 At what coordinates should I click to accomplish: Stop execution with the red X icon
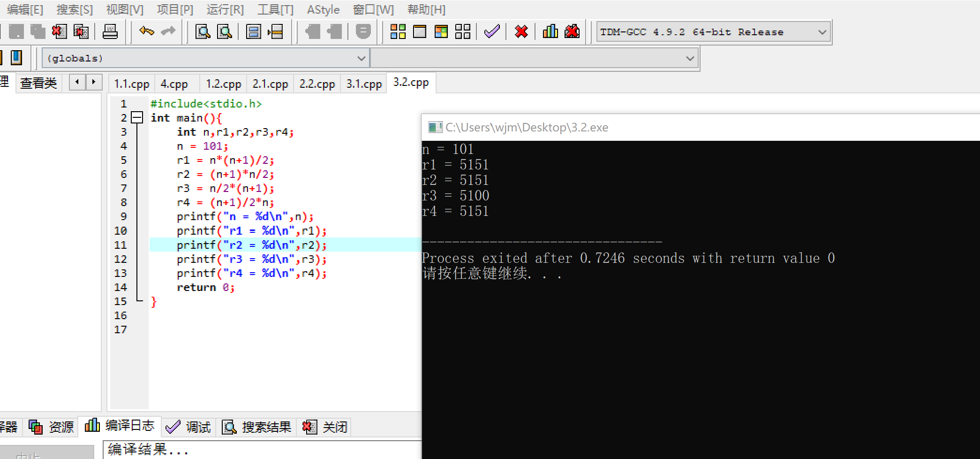tap(521, 32)
